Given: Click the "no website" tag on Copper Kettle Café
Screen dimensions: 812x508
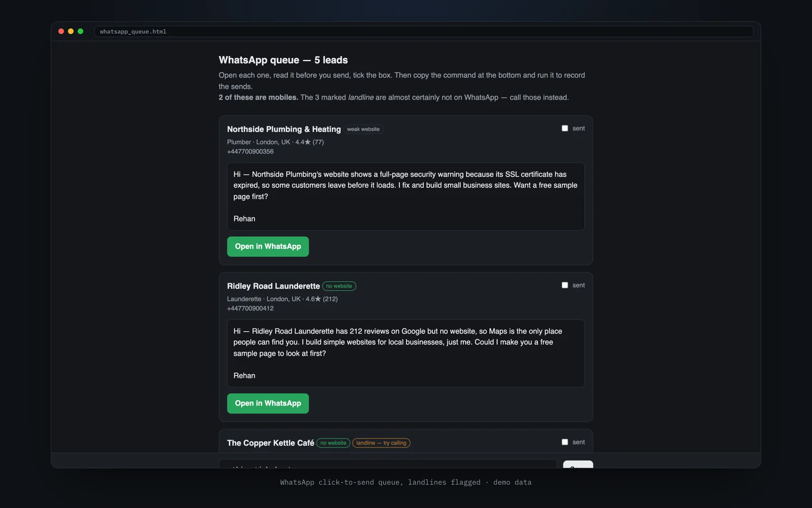Looking at the screenshot, I should [333, 443].
